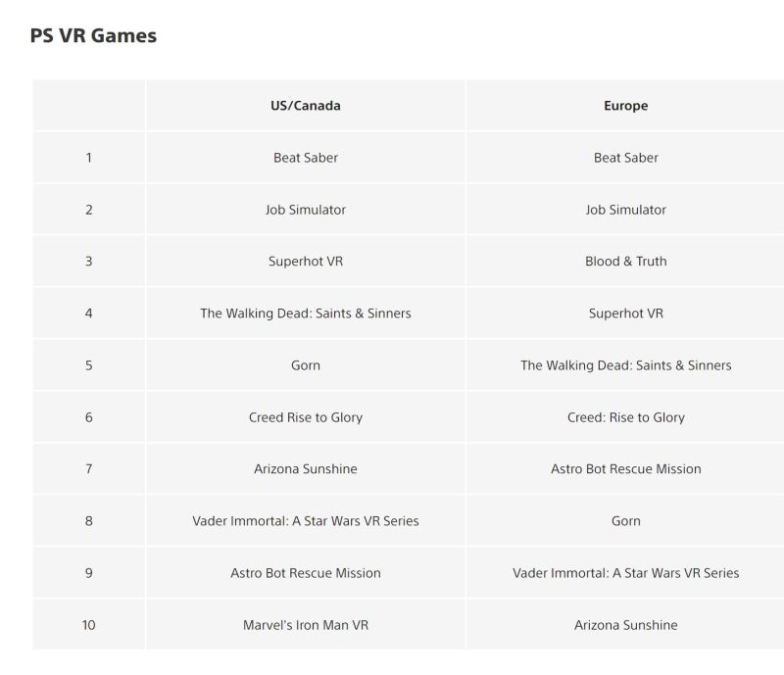Select the US/Canada column header
This screenshot has height=675, width=784.
click(x=306, y=106)
